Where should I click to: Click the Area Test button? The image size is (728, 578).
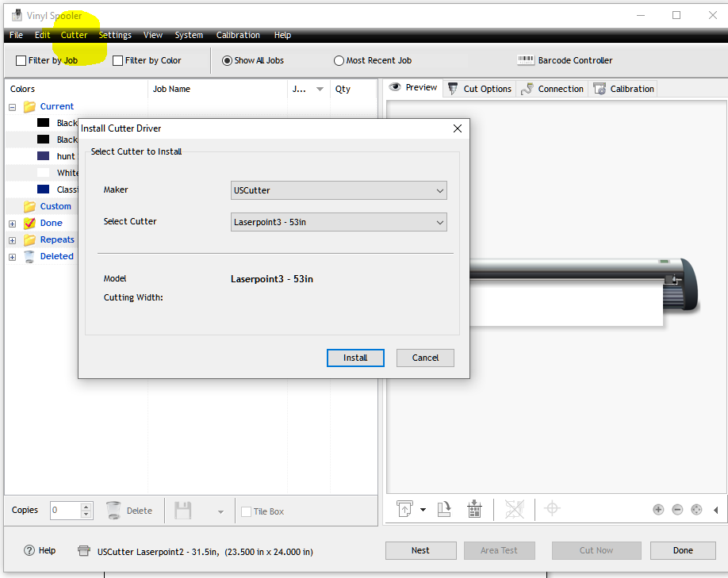(499, 550)
